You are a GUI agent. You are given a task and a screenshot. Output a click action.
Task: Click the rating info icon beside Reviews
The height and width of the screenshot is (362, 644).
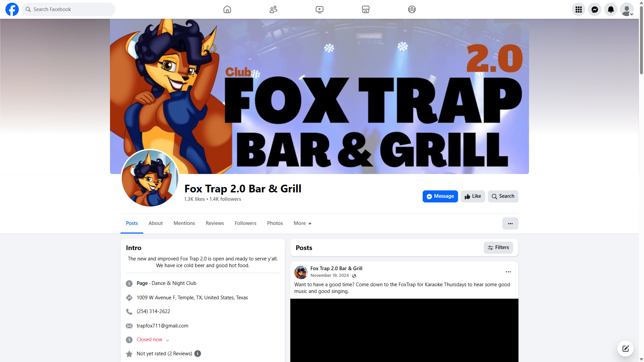click(x=198, y=354)
